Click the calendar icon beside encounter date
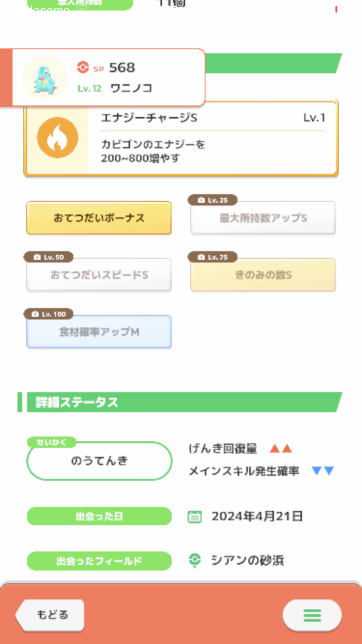 point(195,517)
